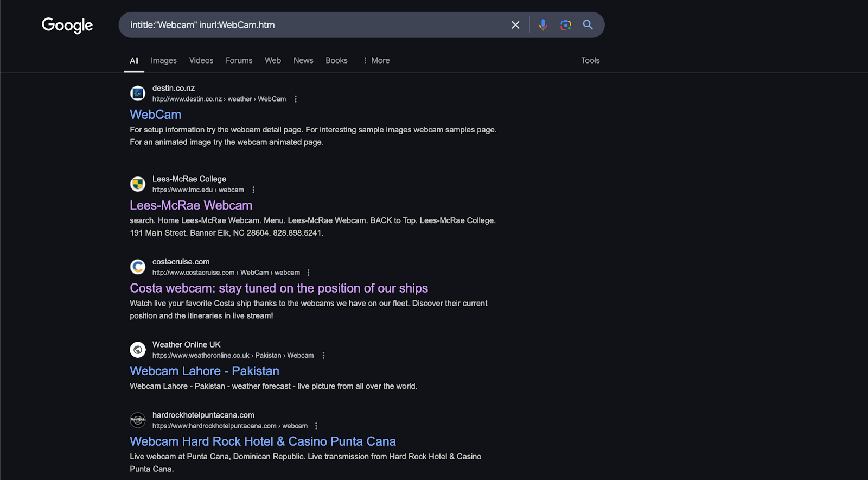The image size is (868, 480).
Task: Click the weatheronline.co.uk Pakistan Webcam URL breadcrumb
Action: pyautogui.click(x=233, y=355)
